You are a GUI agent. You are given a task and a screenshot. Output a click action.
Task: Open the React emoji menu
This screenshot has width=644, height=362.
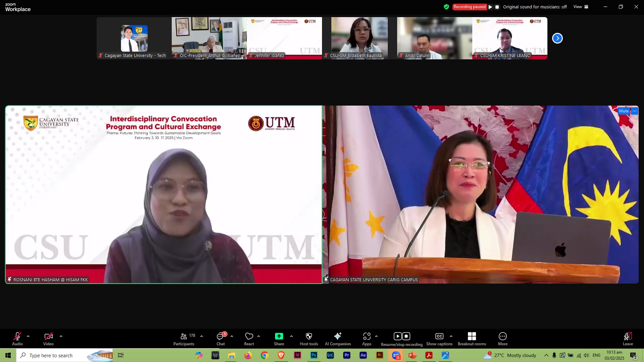(249, 339)
